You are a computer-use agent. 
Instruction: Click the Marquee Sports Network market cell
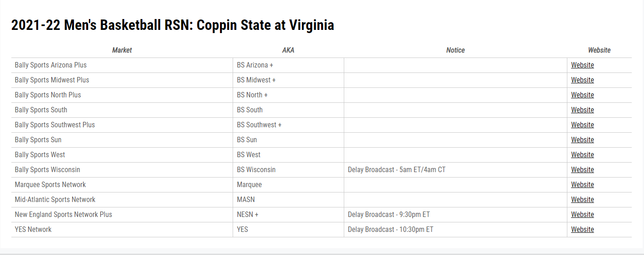50,184
